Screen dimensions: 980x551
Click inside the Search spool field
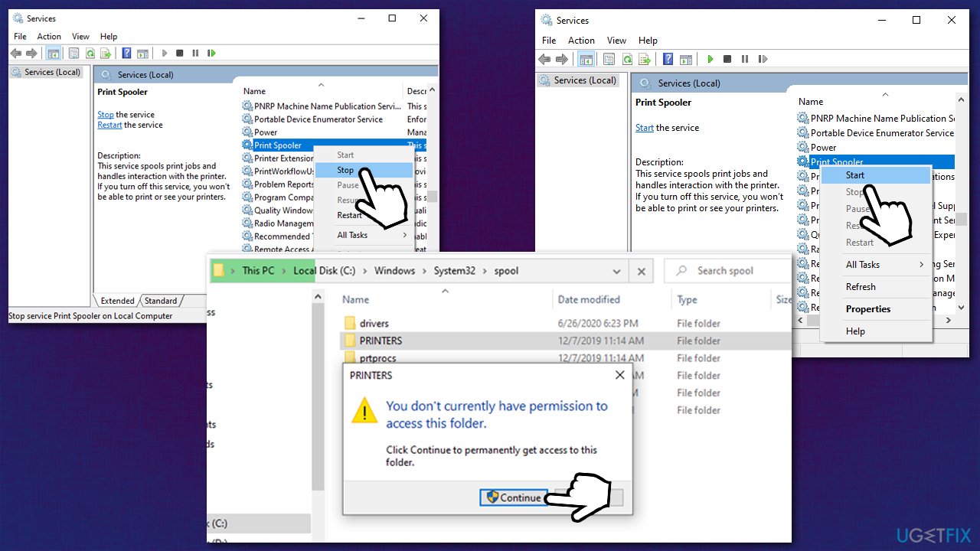tap(725, 270)
